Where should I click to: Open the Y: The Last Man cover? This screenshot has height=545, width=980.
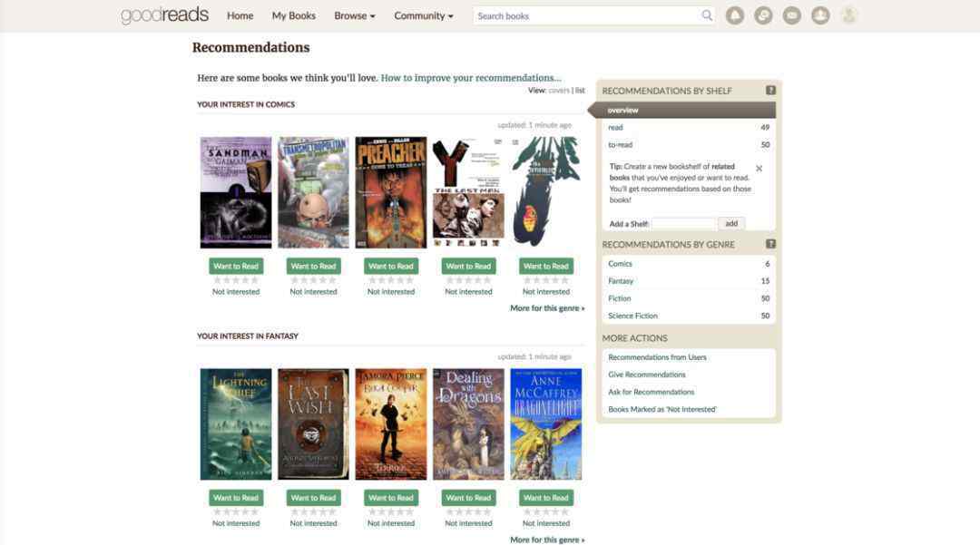click(x=468, y=192)
